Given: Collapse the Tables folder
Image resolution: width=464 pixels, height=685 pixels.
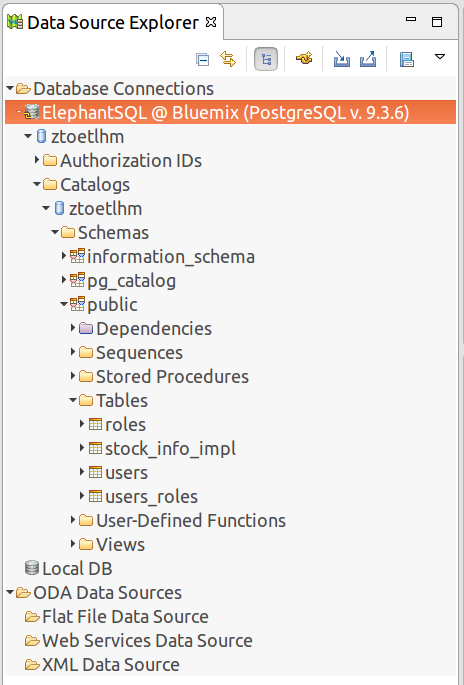Looking at the screenshot, I should 73,400.
